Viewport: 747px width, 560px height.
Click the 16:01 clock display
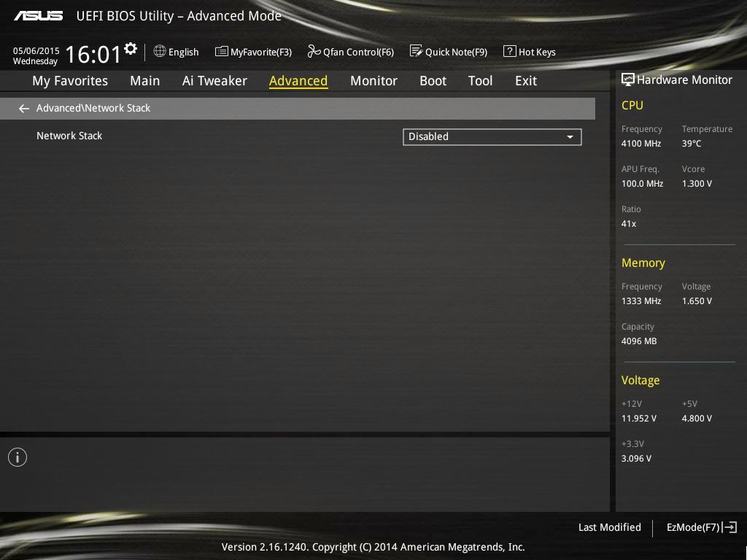tap(93, 54)
